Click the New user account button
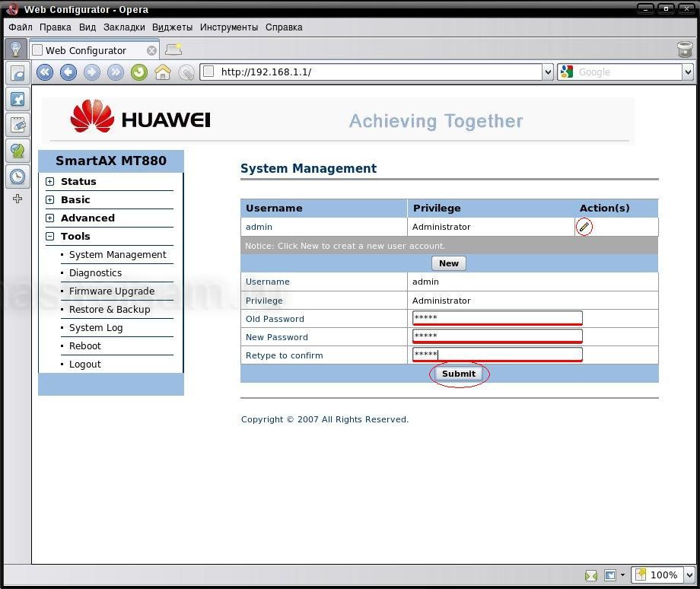The image size is (700, 589). tap(449, 263)
